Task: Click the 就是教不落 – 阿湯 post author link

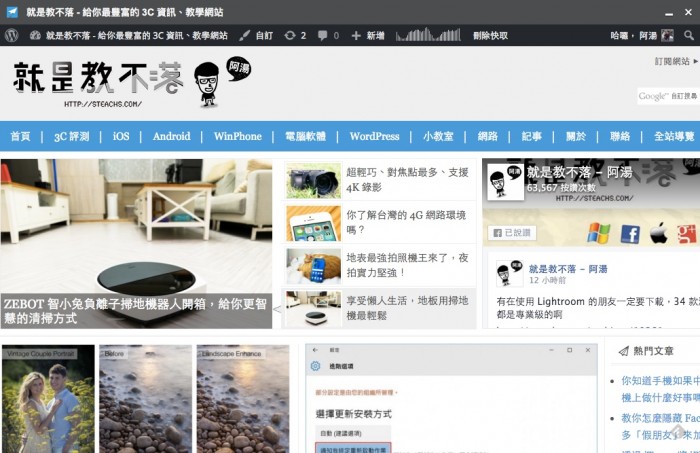Action: tap(568, 269)
